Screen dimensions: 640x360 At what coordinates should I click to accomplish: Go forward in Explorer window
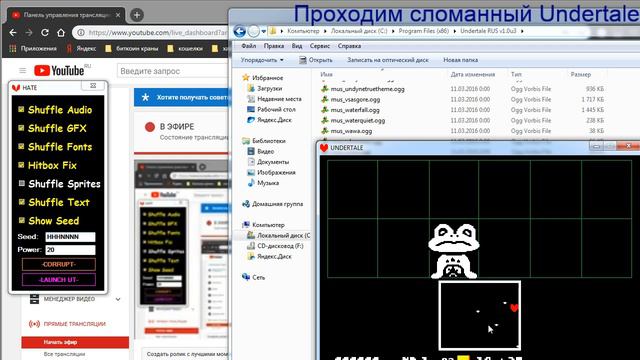254,31
